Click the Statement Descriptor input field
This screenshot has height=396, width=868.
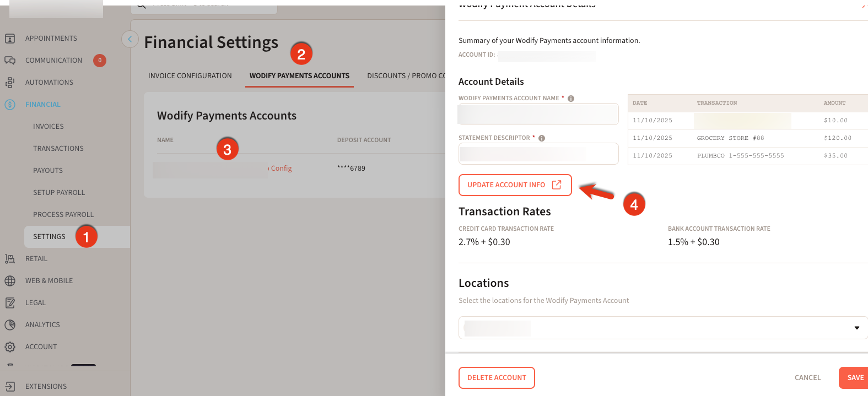pyautogui.click(x=538, y=154)
